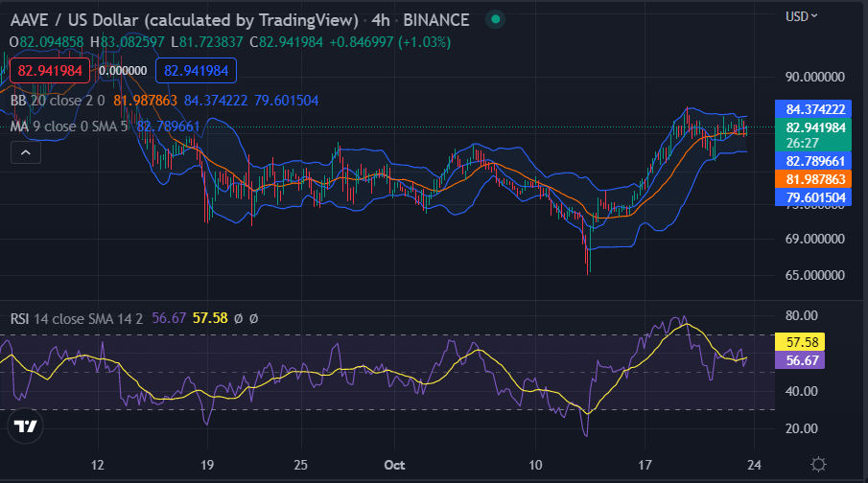Select the MA 9 close 0 SMA 5 legend

click(69, 126)
